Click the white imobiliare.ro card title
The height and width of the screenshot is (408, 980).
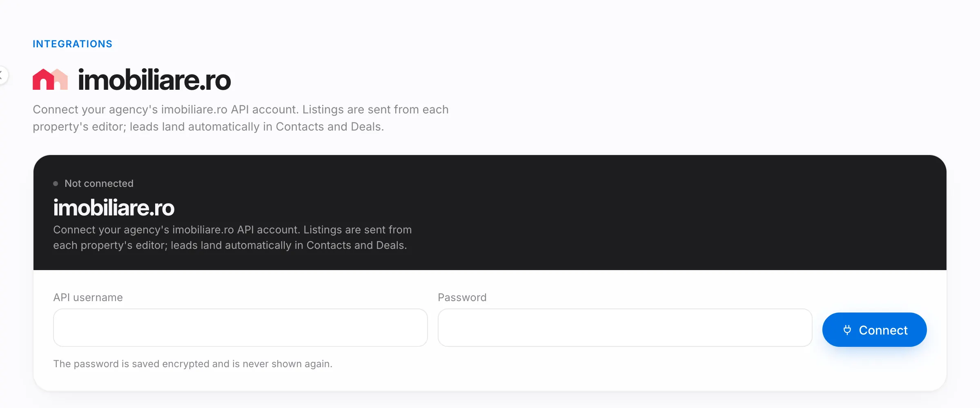coord(114,208)
